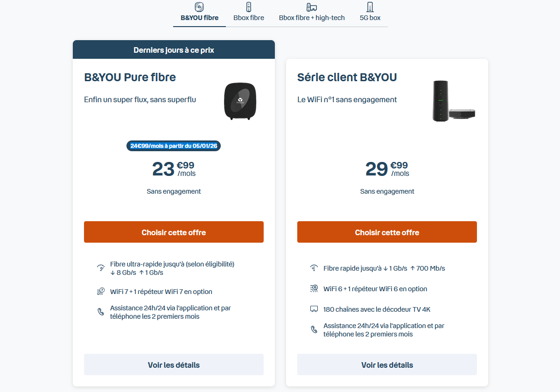
Task: Open Voir les détails for Série client B&YOU
Action: tap(387, 364)
